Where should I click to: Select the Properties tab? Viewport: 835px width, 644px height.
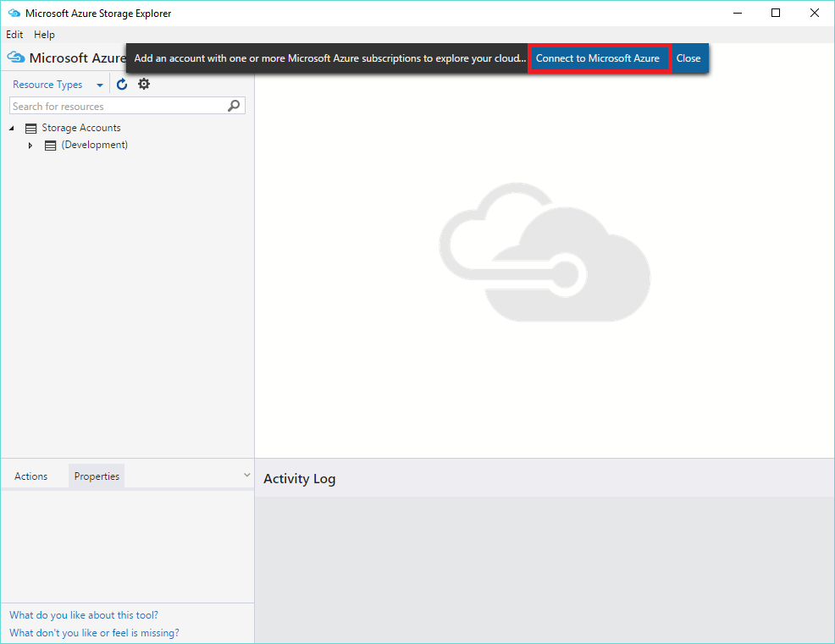point(97,476)
